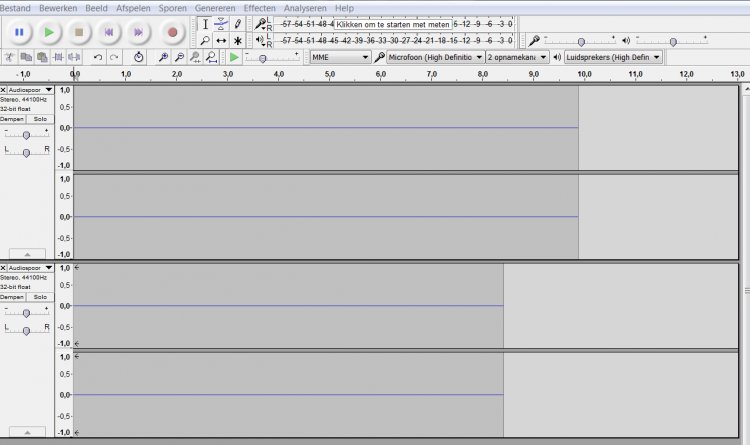Click the Silence audio icon
The height and width of the screenshot is (445, 750).
point(74,57)
